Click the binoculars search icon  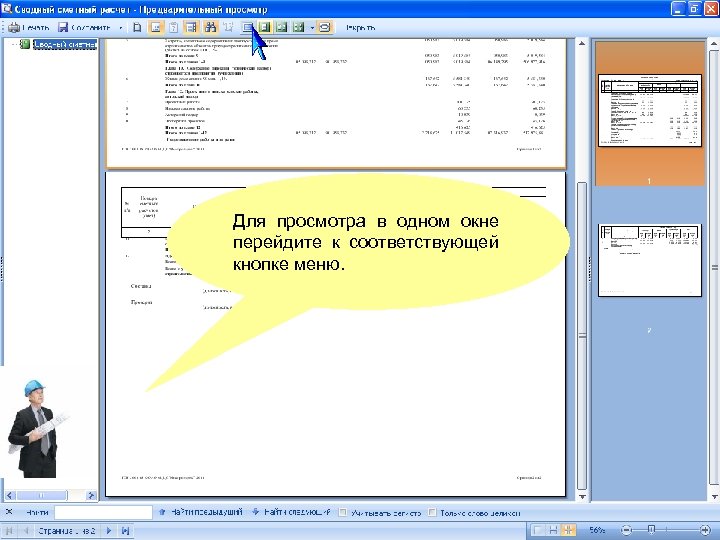tap(211, 28)
